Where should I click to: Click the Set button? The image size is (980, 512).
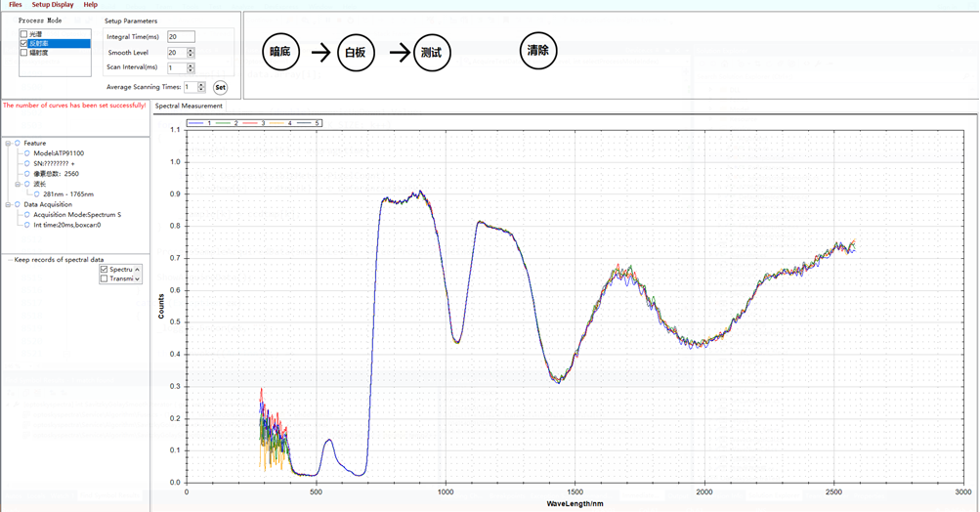tap(220, 88)
